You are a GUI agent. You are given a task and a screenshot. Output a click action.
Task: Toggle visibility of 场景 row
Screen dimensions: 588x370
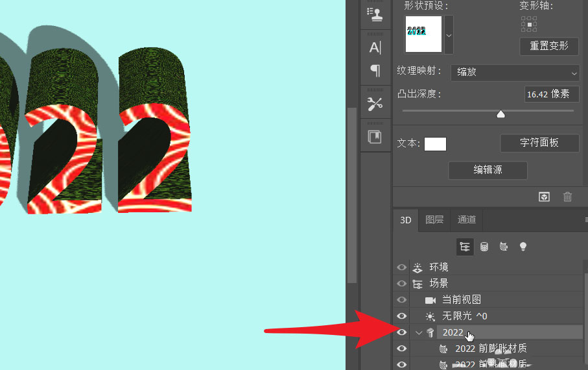[x=401, y=283]
